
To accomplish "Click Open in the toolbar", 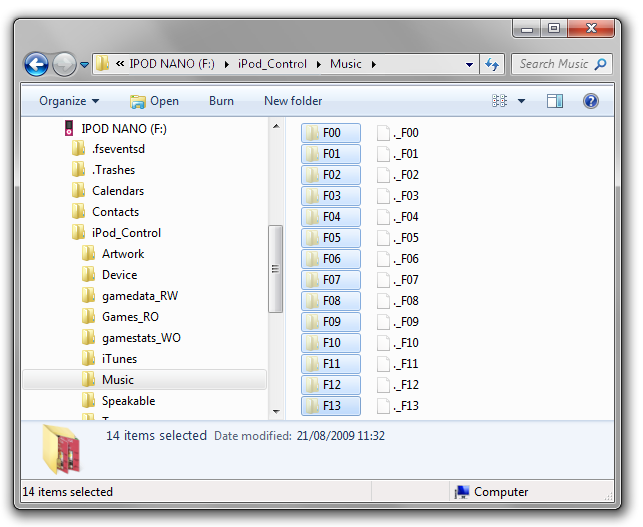I will 155,101.
